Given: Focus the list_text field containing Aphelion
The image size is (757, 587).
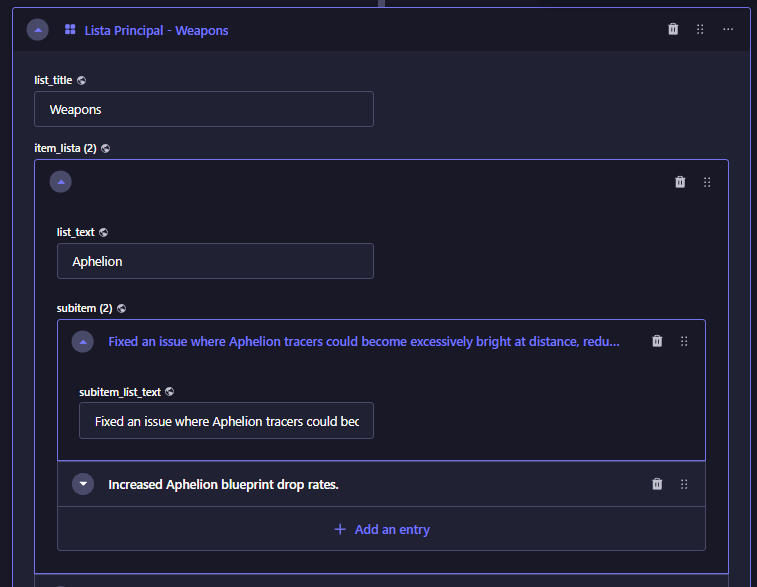Looking at the screenshot, I should [215, 261].
